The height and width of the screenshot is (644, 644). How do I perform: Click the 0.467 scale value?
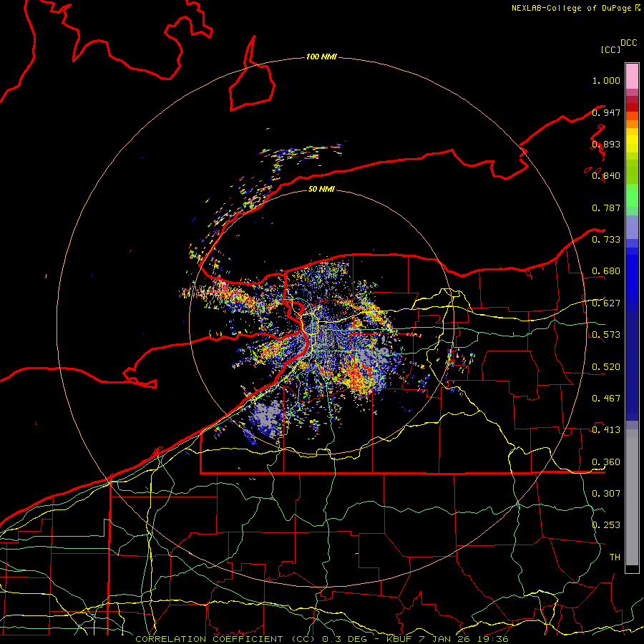[x=606, y=399]
